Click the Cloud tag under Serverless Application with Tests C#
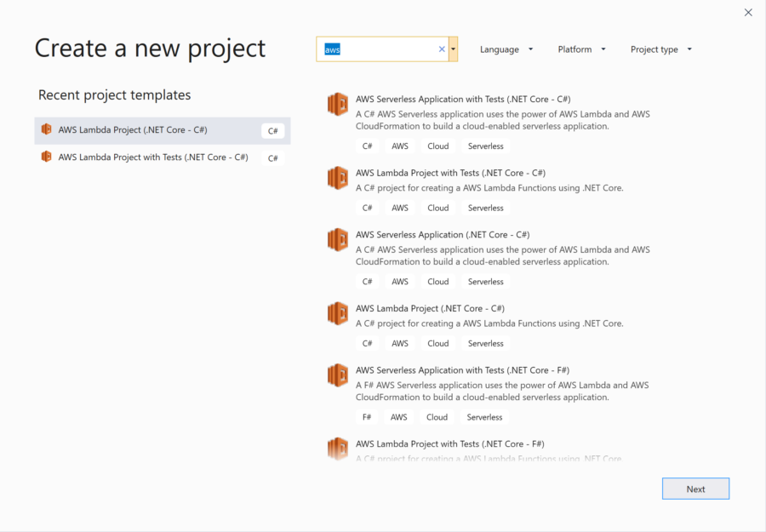Viewport: 766px width, 532px height. click(437, 146)
